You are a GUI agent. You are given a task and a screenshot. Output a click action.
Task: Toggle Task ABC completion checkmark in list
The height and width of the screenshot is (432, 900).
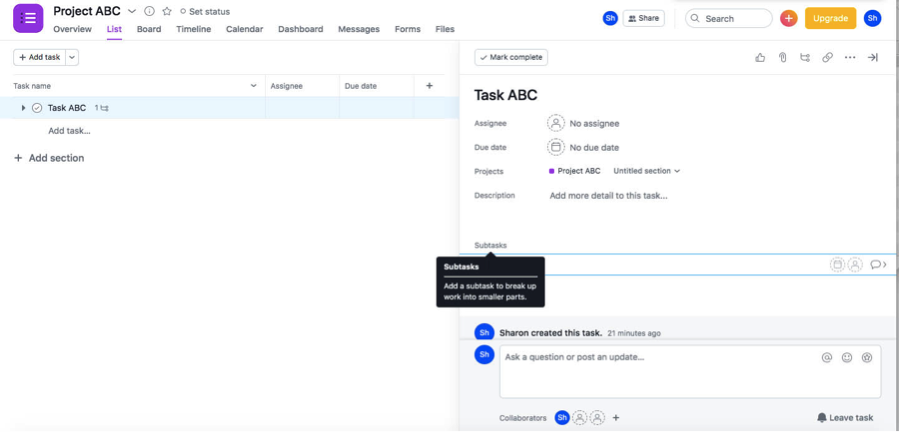tap(37, 108)
